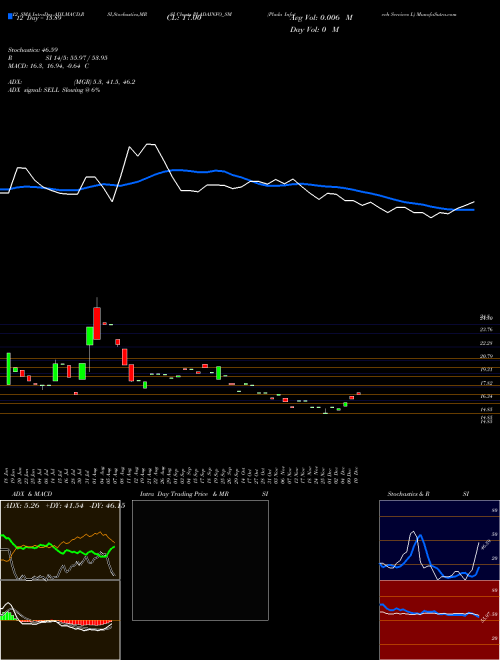Click the 'ADX: 5.26' value in ADX panel
This screenshot has width=500, height=660.
[x=22, y=506]
